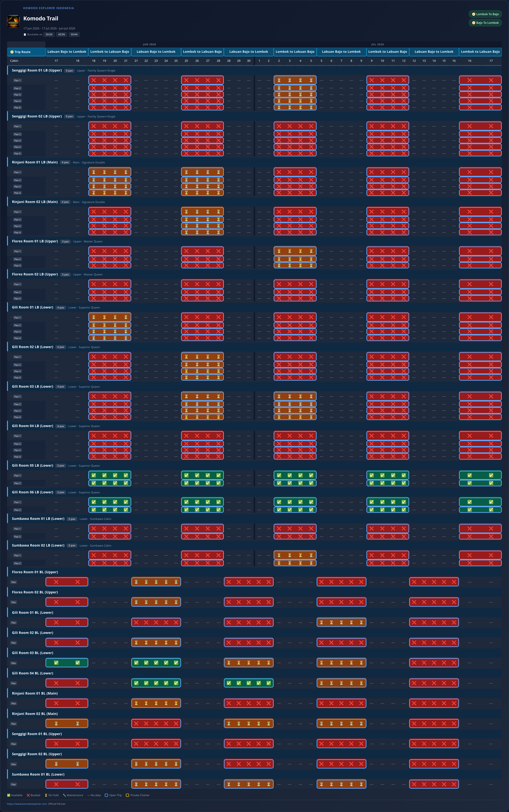The width and height of the screenshot is (509, 812).
Task: Click the Available checkmark icon in the legend
Action: tap(9, 795)
